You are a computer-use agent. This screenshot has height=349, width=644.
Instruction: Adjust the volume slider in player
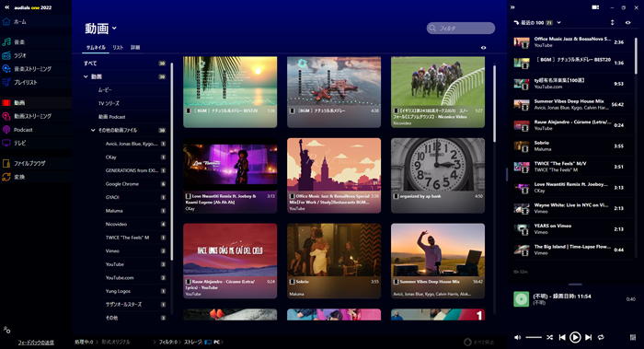pos(534,337)
